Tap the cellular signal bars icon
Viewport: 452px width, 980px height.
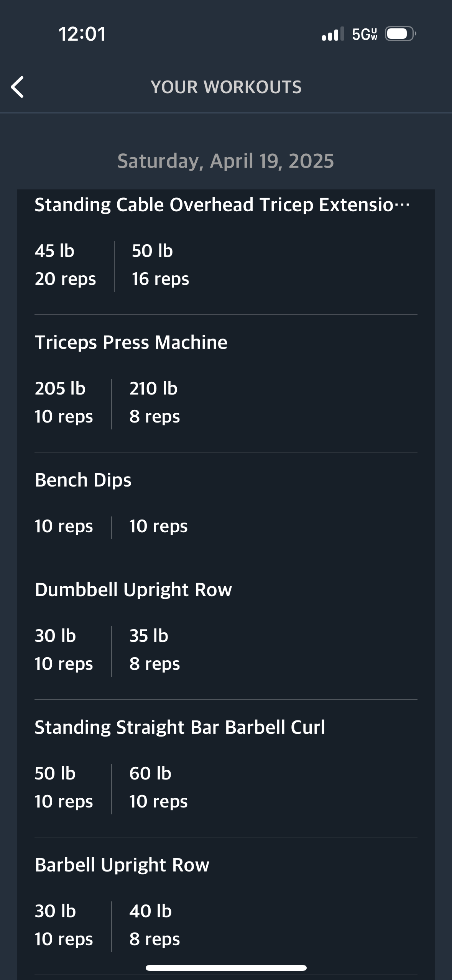333,34
